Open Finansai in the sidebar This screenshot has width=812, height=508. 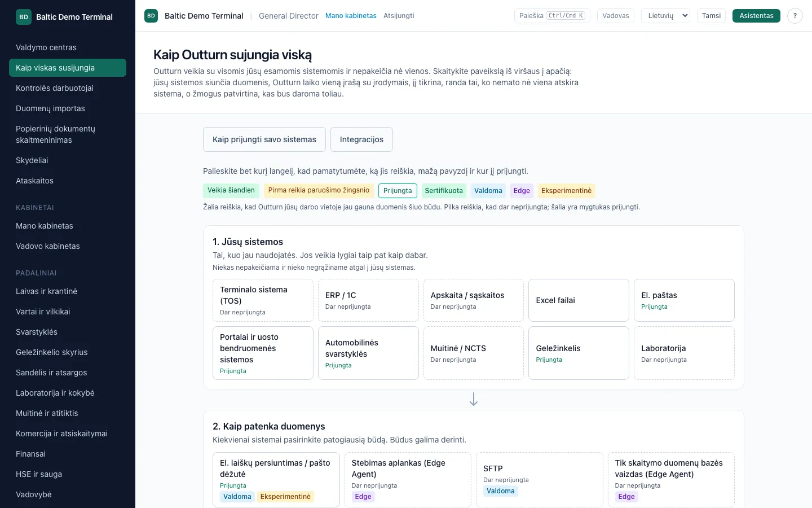[x=68, y=454]
